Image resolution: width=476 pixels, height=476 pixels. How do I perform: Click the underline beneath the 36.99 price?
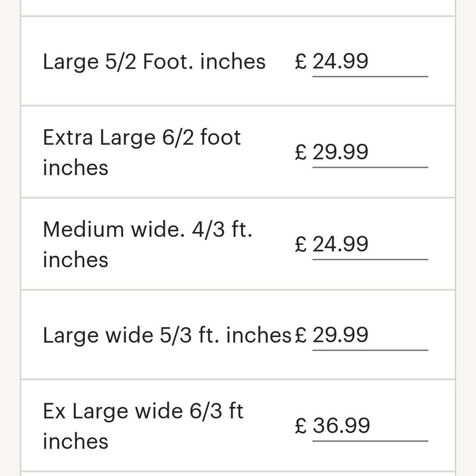click(x=370, y=441)
